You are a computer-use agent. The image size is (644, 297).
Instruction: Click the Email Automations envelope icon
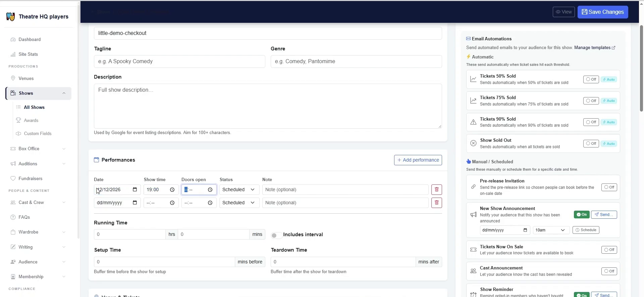point(468,39)
